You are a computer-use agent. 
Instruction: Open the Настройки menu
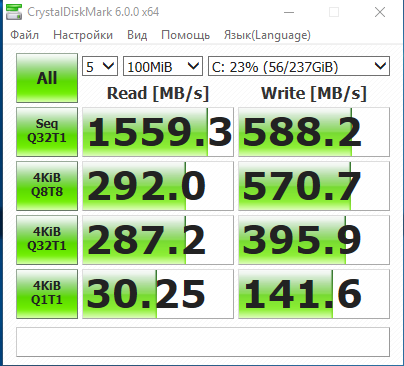coord(83,35)
